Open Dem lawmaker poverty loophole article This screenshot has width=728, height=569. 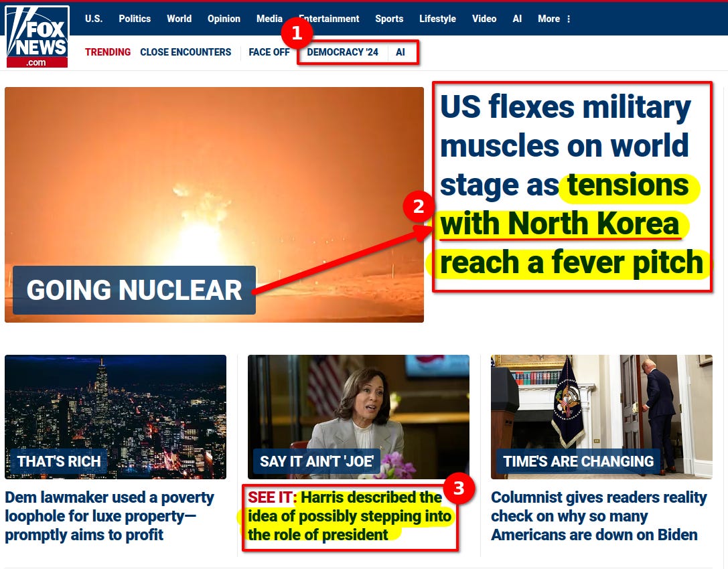coord(110,515)
